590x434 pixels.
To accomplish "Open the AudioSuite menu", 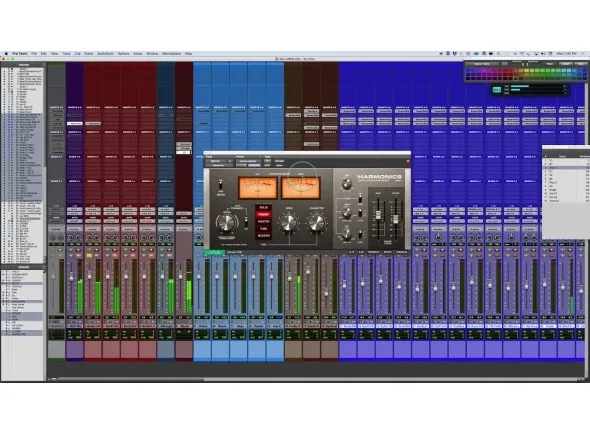I will (x=105, y=54).
